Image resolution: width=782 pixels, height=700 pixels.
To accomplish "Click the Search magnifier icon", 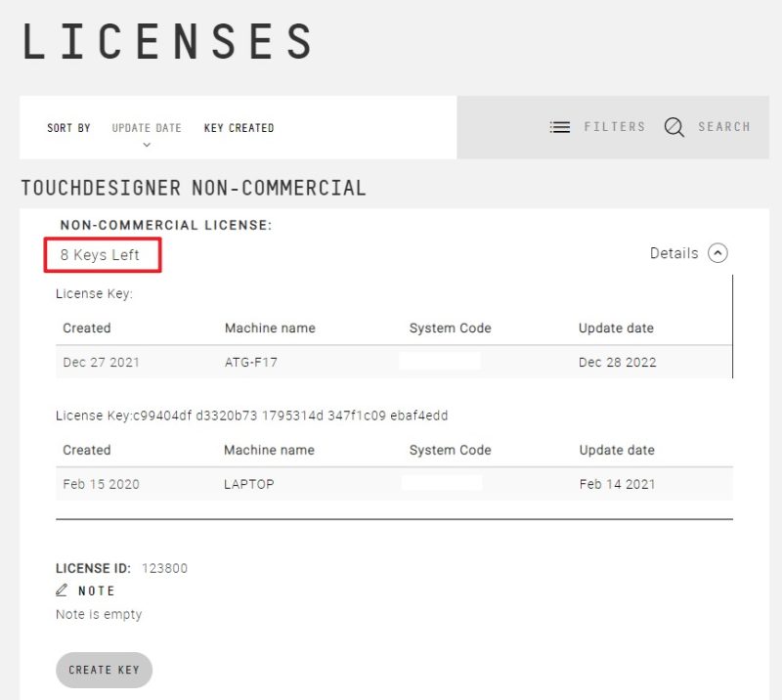I will pos(673,127).
